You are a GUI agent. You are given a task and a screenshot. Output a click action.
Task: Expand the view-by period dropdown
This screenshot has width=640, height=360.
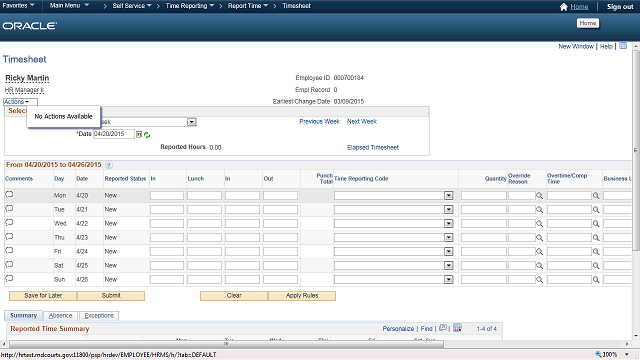coord(191,122)
